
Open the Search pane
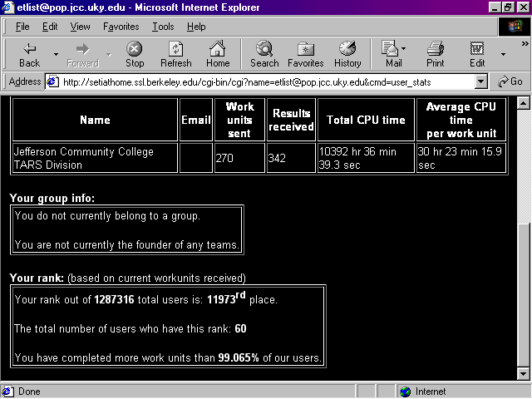264,55
